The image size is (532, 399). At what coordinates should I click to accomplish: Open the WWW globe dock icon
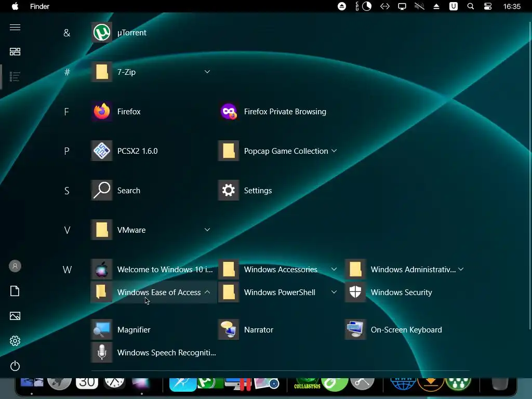tap(403, 384)
